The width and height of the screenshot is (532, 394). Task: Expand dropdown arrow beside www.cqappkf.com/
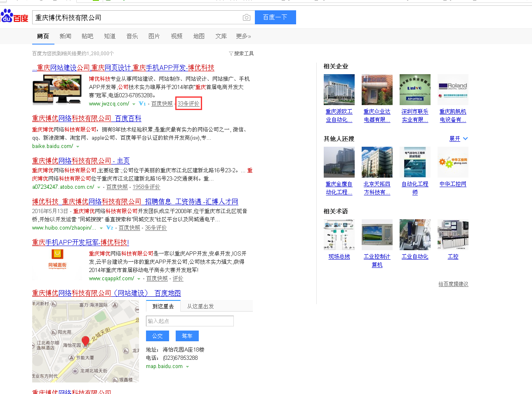tap(139, 279)
